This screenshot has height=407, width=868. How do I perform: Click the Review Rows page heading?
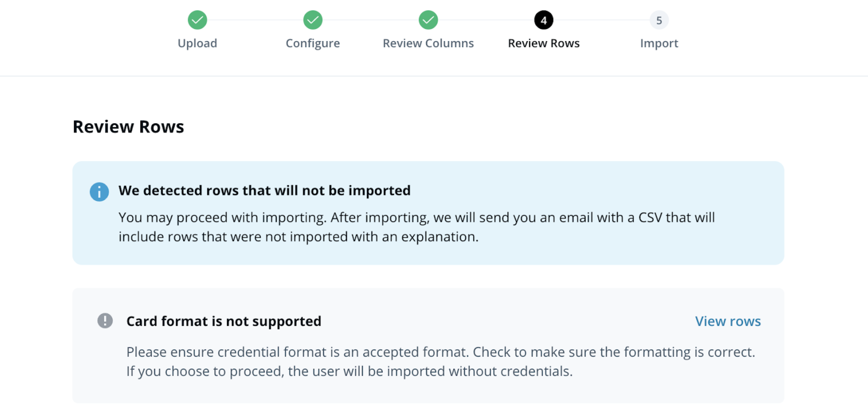click(128, 127)
